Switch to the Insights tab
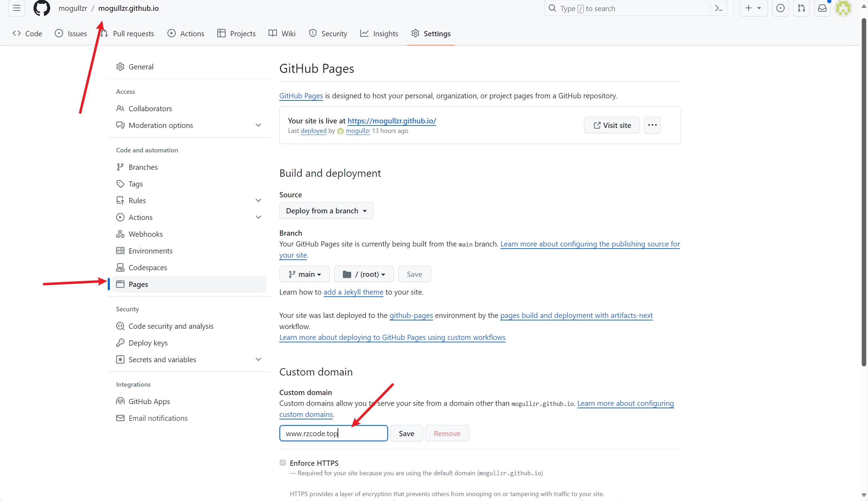 (379, 33)
